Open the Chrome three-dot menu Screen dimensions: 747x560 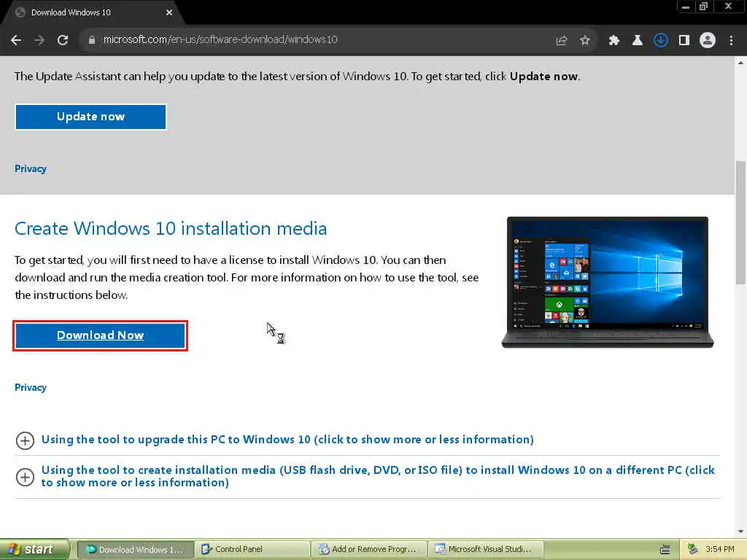731,41
